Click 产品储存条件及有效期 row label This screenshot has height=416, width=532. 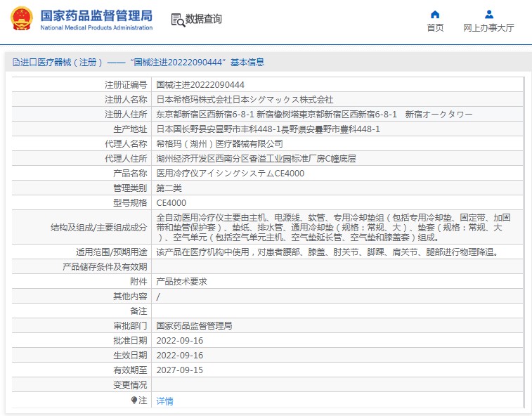pyautogui.click(x=105, y=267)
